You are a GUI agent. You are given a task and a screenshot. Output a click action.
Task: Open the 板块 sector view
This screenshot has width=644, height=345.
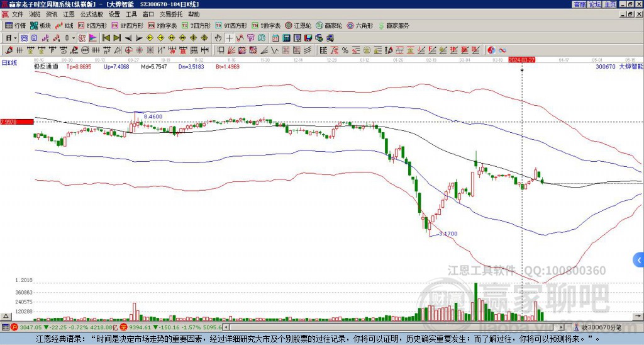pyautogui.click(x=40, y=25)
